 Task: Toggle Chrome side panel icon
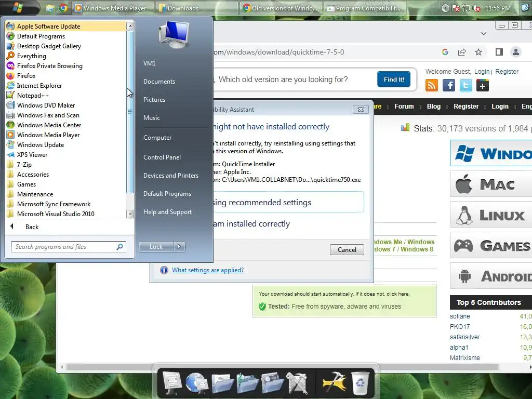499,52
